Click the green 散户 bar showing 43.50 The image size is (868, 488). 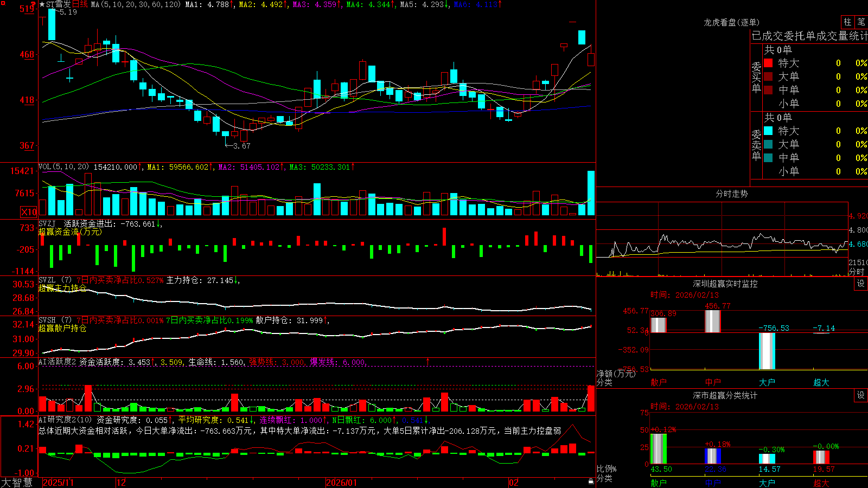pos(659,449)
